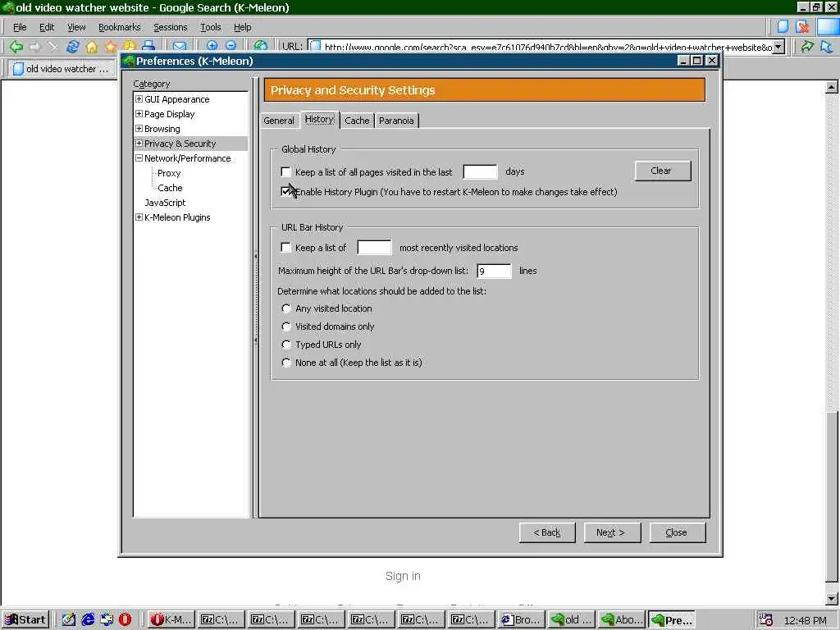Open the URL bar dropdown arrow
This screenshot has height=630, width=840.
point(779,47)
